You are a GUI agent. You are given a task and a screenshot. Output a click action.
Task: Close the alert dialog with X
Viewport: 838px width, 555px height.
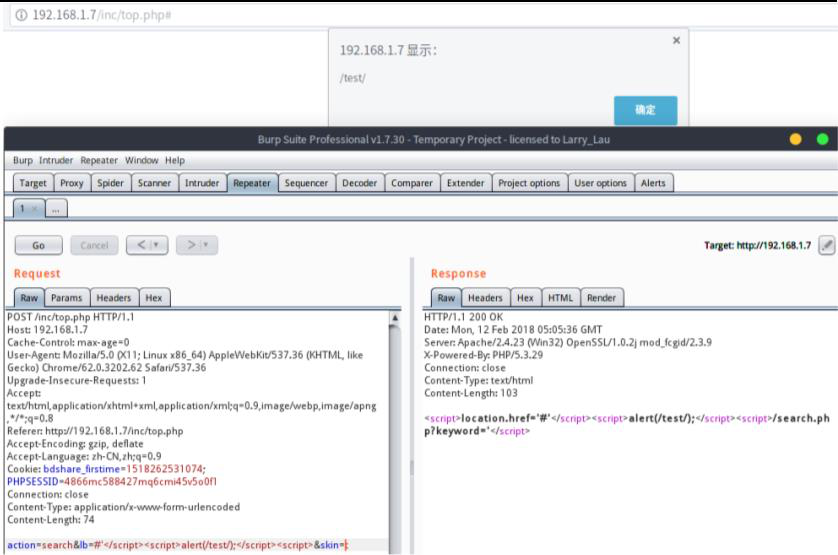pos(676,40)
